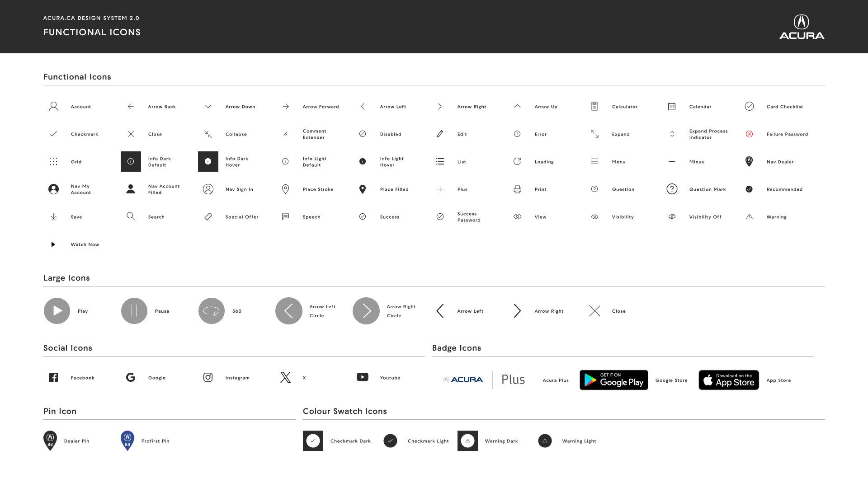Viewport: 868px width, 488px height.
Task: Click the Expand arrows icon
Action: point(594,134)
